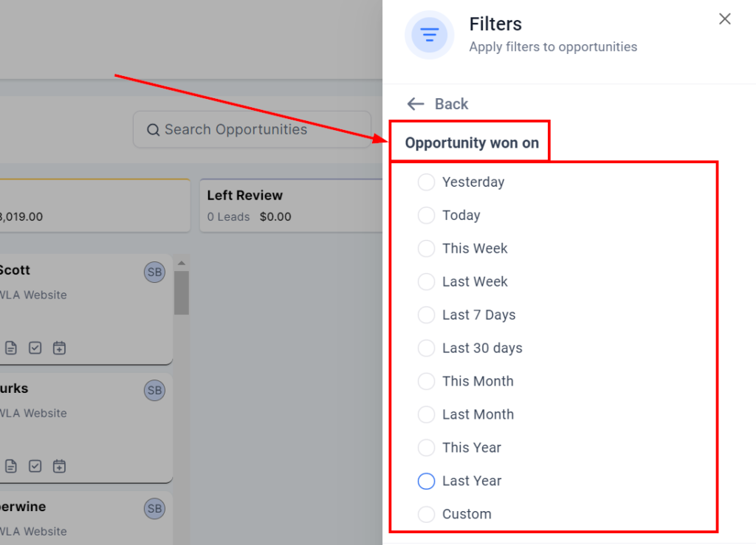Select the Last Year radio button
The width and height of the screenshot is (756, 545).
point(426,481)
